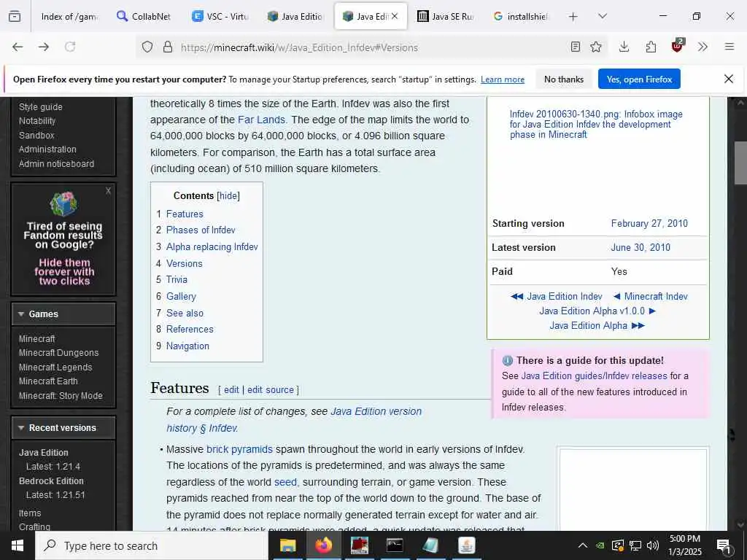Image resolution: width=747 pixels, height=560 pixels.
Task: Switch to Java SE Ru tab
Action: [x=445, y=16]
